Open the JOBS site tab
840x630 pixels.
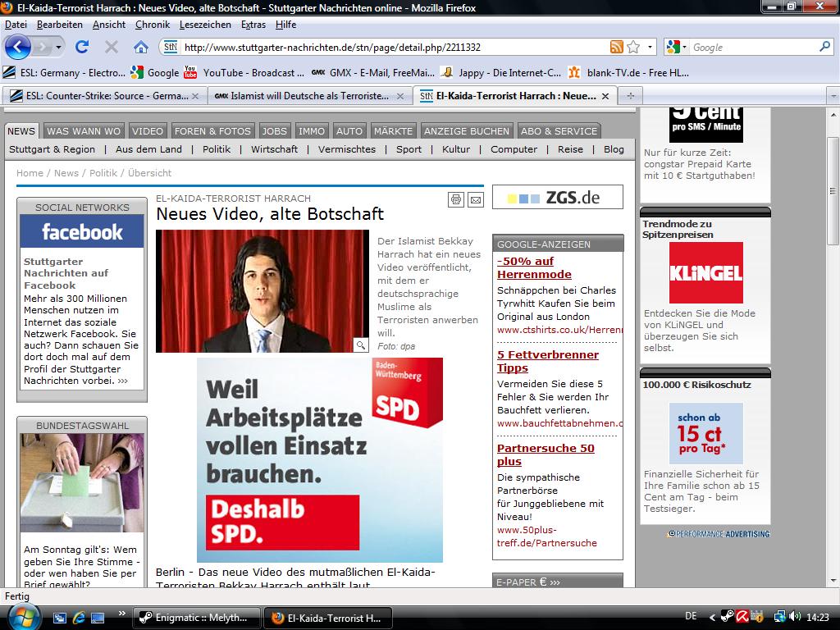tap(274, 130)
